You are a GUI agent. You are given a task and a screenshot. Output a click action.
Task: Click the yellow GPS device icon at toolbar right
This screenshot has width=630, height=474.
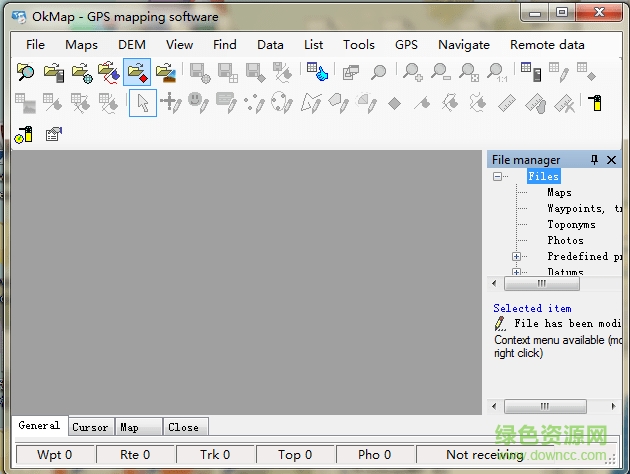click(x=595, y=103)
